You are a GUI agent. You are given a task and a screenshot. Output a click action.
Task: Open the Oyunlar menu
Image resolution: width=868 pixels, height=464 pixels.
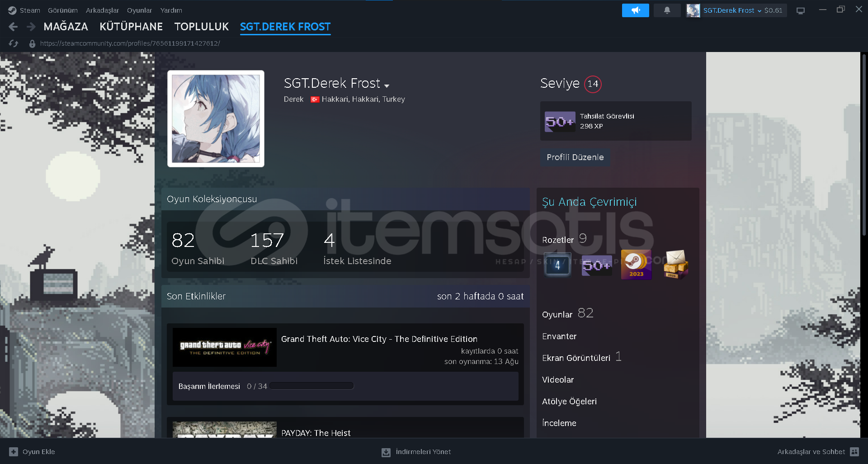139,10
